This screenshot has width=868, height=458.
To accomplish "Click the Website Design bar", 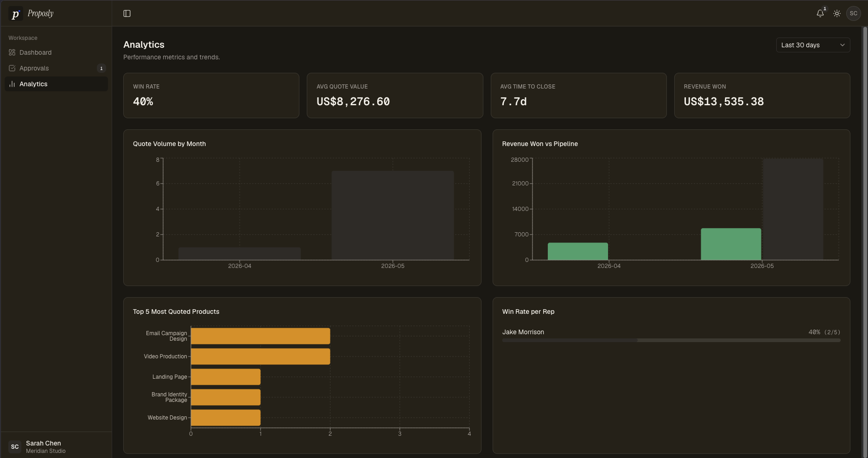I will tap(226, 418).
